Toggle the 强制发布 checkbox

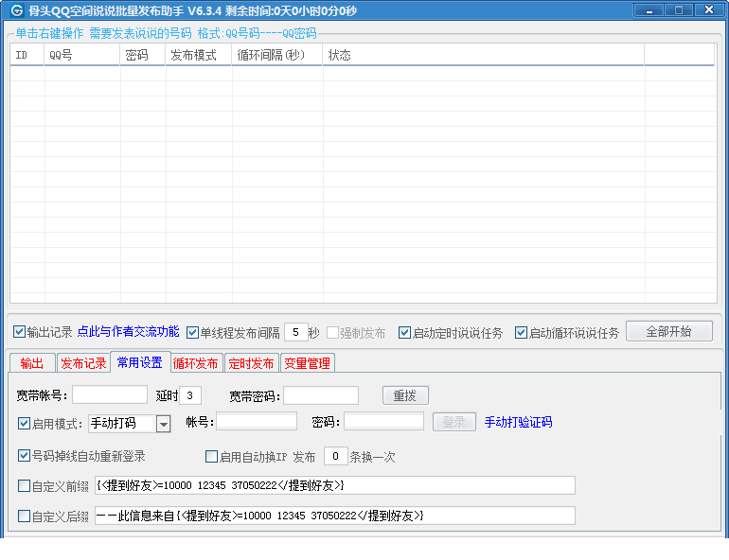[x=332, y=332]
